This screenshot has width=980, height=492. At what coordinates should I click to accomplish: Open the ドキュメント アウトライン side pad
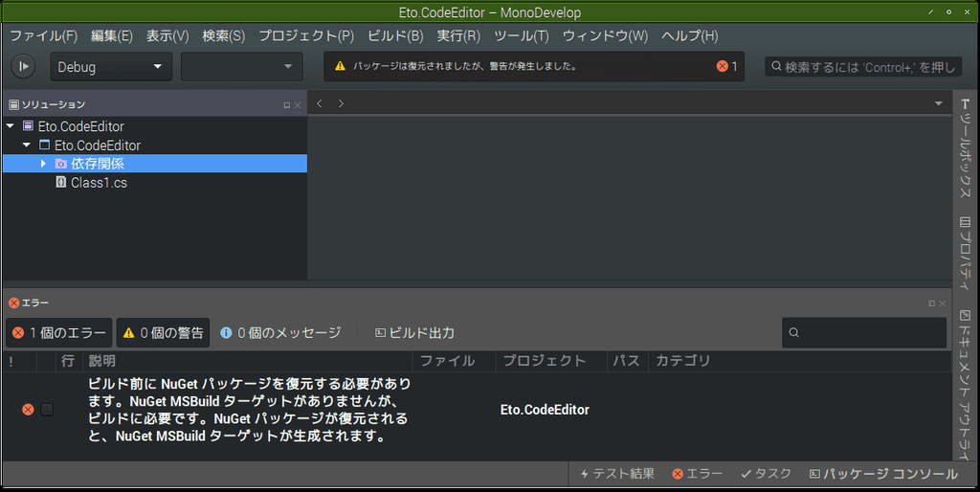point(966,385)
